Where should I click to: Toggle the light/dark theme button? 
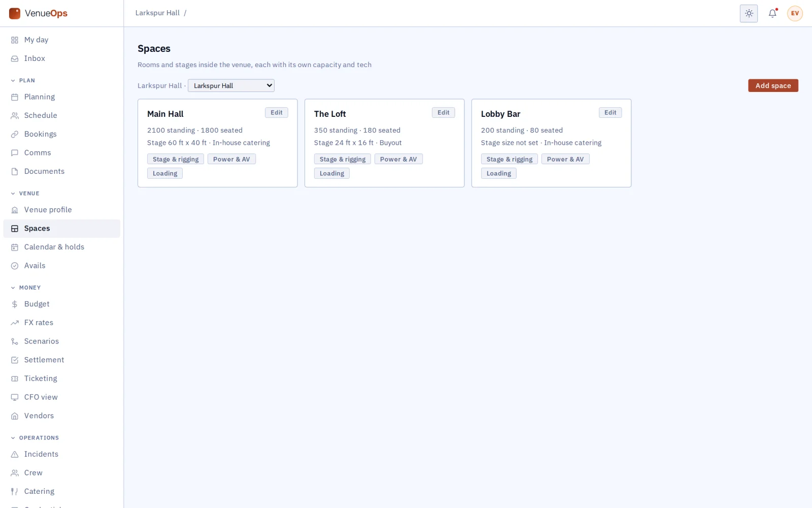[749, 14]
